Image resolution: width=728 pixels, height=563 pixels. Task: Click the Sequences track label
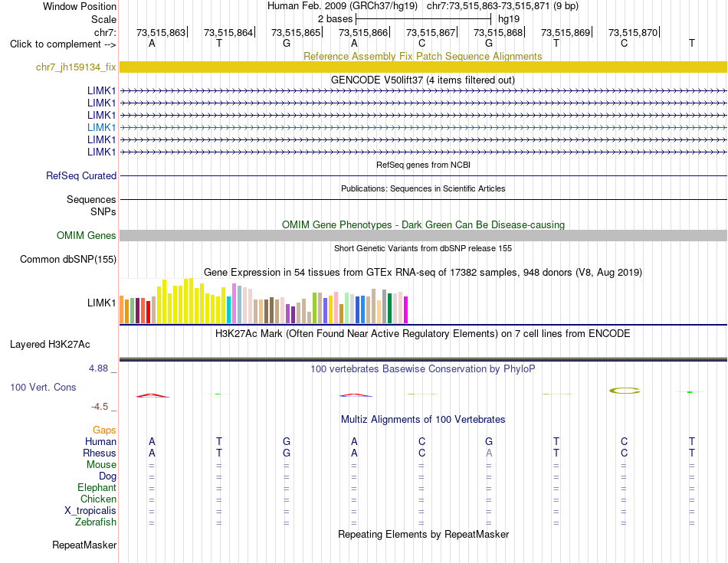[91, 200]
